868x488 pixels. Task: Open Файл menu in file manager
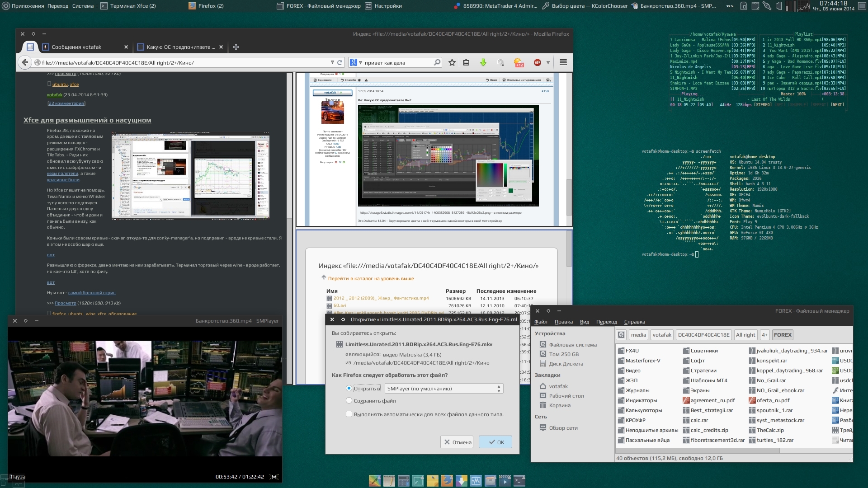click(x=541, y=322)
